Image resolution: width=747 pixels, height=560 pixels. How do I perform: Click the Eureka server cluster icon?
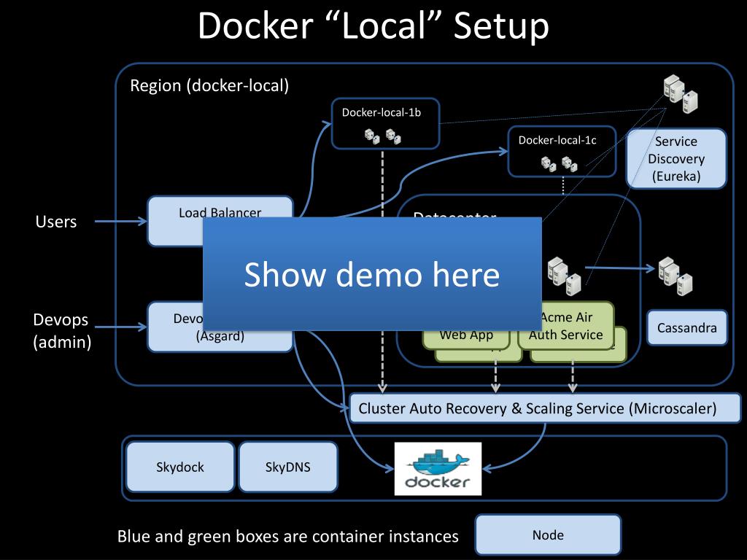[x=681, y=93]
